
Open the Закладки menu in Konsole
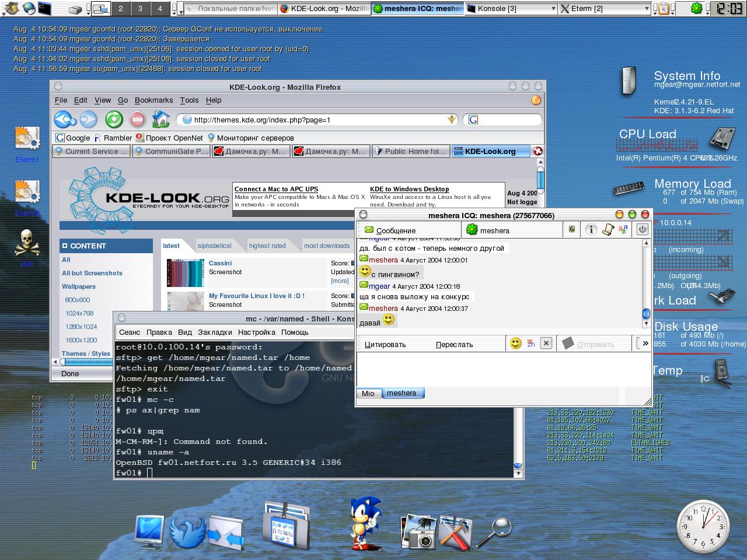[215, 332]
